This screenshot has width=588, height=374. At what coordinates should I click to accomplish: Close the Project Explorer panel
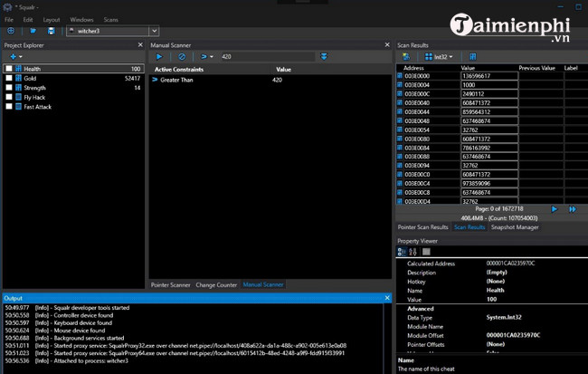point(139,44)
